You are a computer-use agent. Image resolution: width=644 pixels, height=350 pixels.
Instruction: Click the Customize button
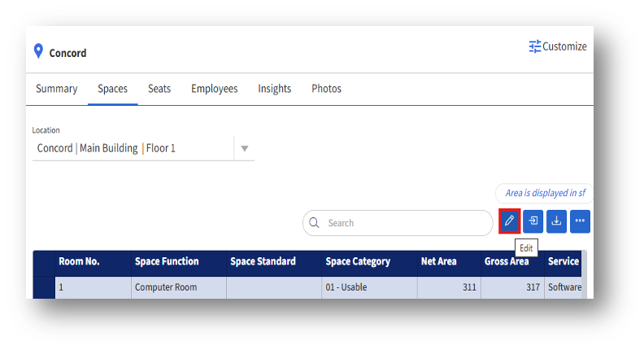click(x=558, y=46)
